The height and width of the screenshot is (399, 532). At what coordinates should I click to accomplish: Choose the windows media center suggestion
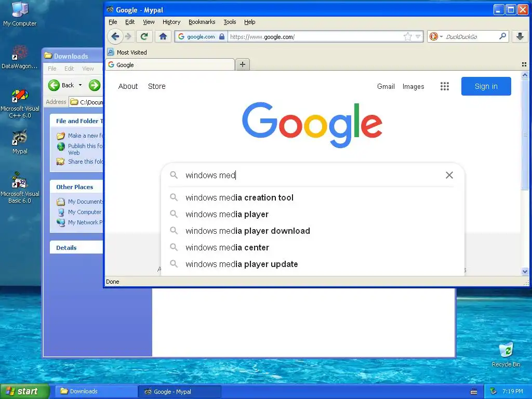(x=312, y=247)
